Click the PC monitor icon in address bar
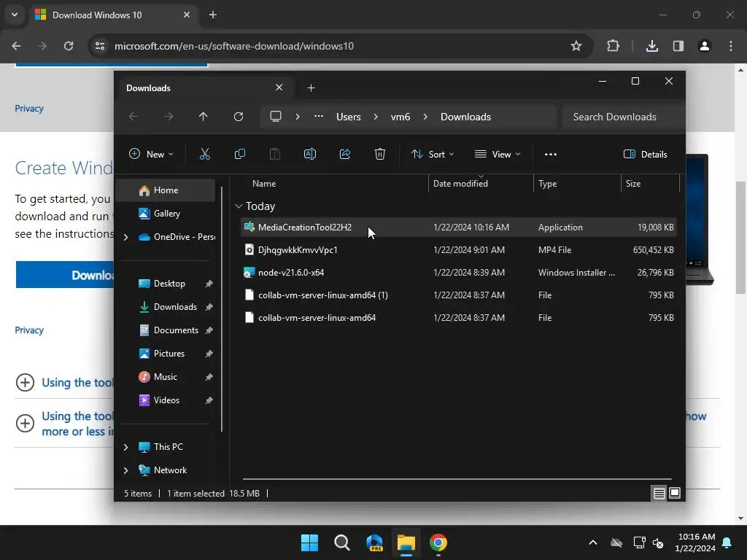This screenshot has height=560, width=747. coord(276,117)
